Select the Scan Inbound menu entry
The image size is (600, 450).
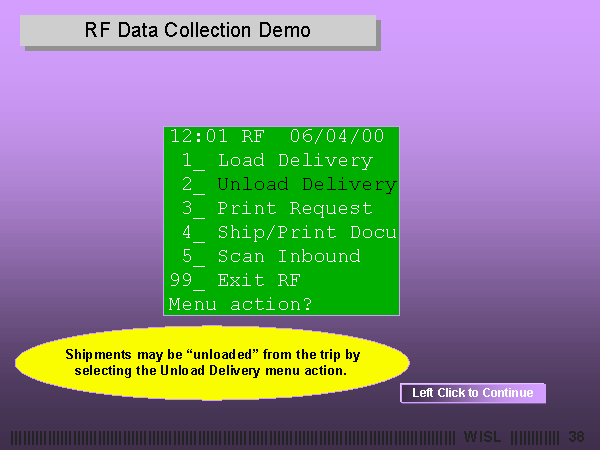[271, 257]
